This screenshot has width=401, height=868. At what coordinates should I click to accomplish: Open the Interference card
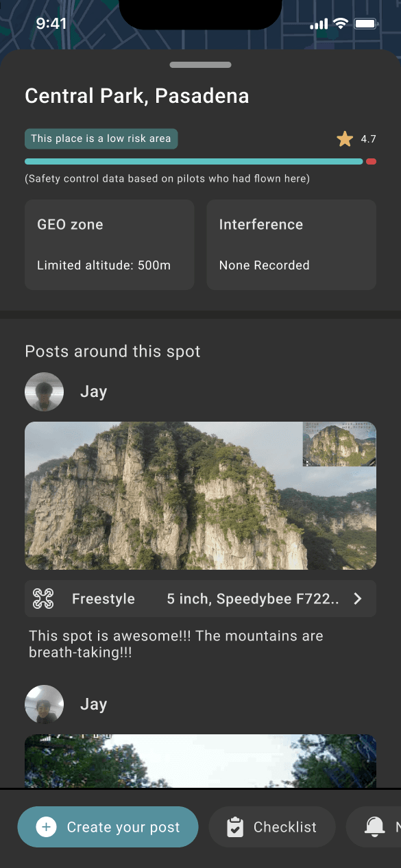tap(291, 245)
